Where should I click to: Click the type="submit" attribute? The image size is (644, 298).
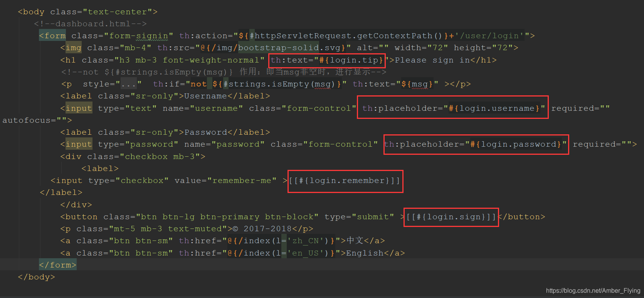pyautogui.click(x=359, y=217)
